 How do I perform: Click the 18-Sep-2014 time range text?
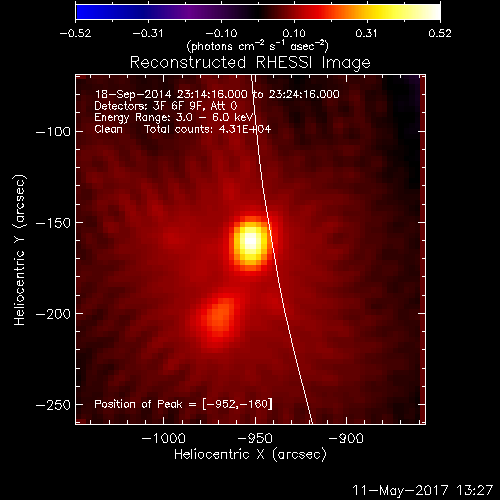tap(217, 94)
